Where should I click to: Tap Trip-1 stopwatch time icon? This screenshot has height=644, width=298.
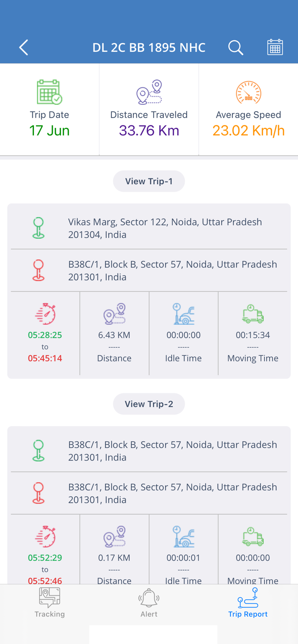click(x=45, y=314)
